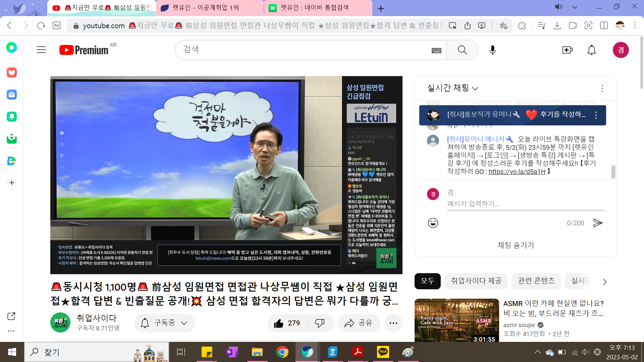Mute tab audio speaker icon
This screenshot has width=644, height=362.
click(x=558, y=7)
